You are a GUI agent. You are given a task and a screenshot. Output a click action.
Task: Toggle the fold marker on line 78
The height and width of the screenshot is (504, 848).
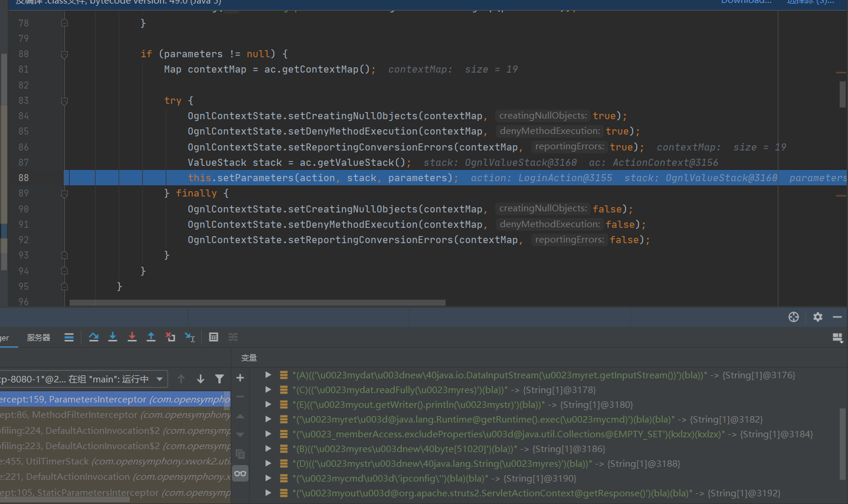(x=64, y=23)
